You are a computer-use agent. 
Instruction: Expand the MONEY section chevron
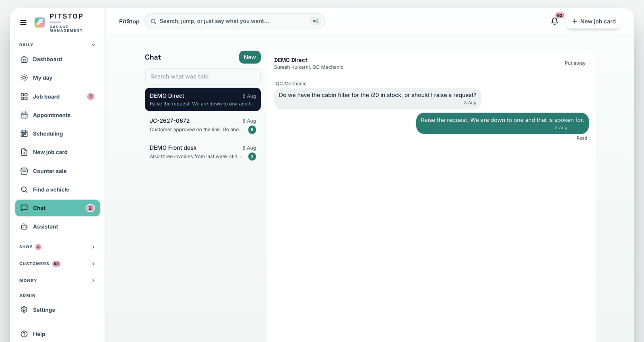click(93, 280)
